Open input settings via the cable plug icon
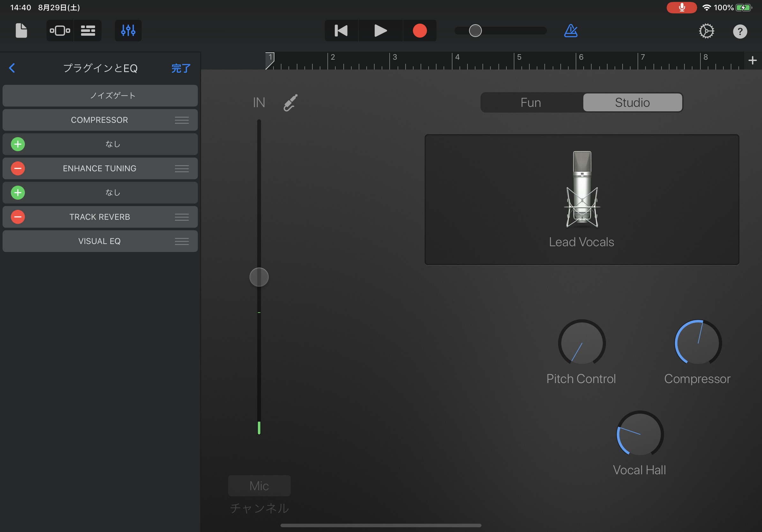 (290, 102)
